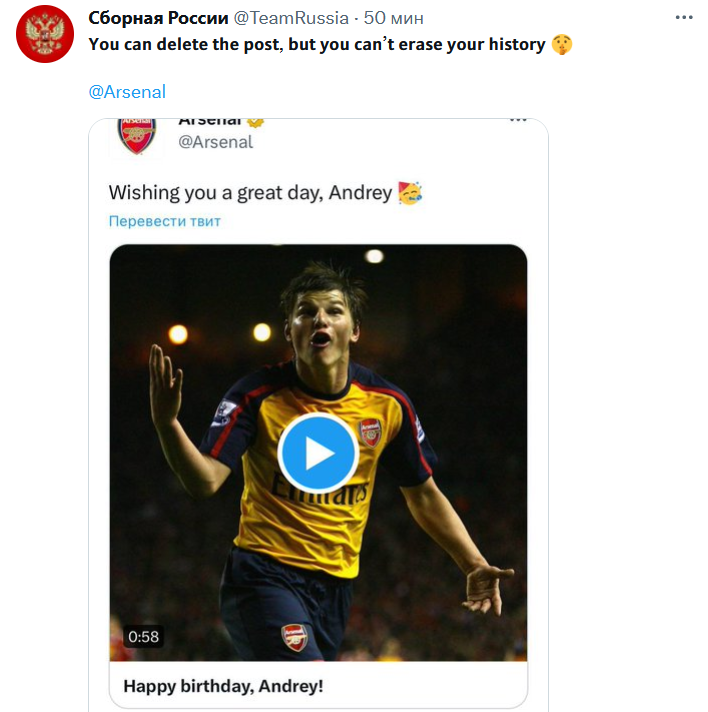Click the 0:58 video duration label
708x712 pixels.
pos(143,636)
